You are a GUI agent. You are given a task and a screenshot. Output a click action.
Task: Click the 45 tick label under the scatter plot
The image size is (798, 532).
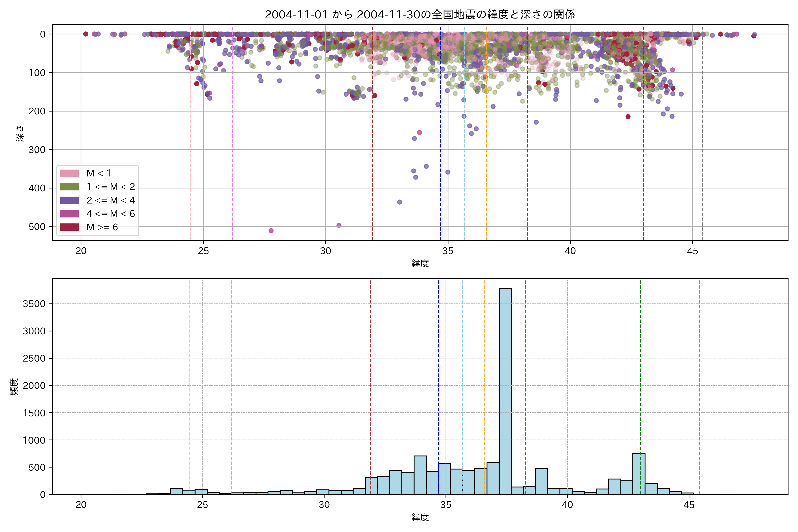(692, 251)
